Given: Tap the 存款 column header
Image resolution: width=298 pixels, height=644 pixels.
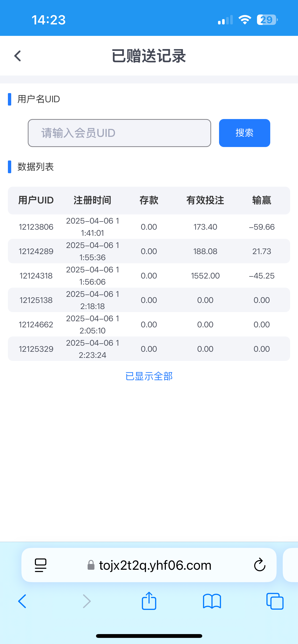Looking at the screenshot, I should (x=149, y=200).
